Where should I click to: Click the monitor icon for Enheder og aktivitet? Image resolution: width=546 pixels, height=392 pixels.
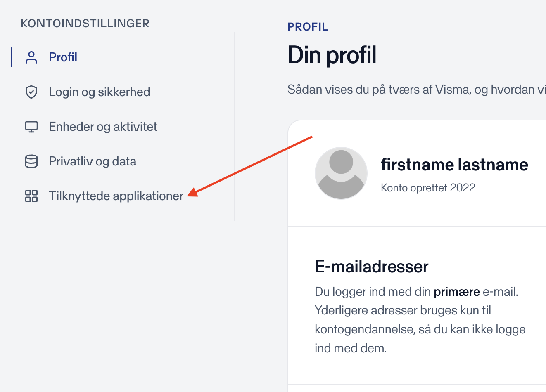pyautogui.click(x=31, y=127)
